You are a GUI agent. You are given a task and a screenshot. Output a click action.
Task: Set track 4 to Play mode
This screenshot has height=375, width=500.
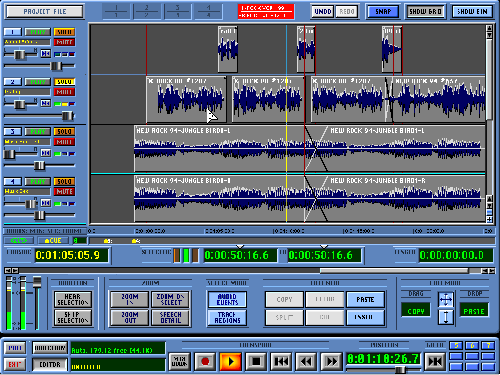click(x=38, y=182)
